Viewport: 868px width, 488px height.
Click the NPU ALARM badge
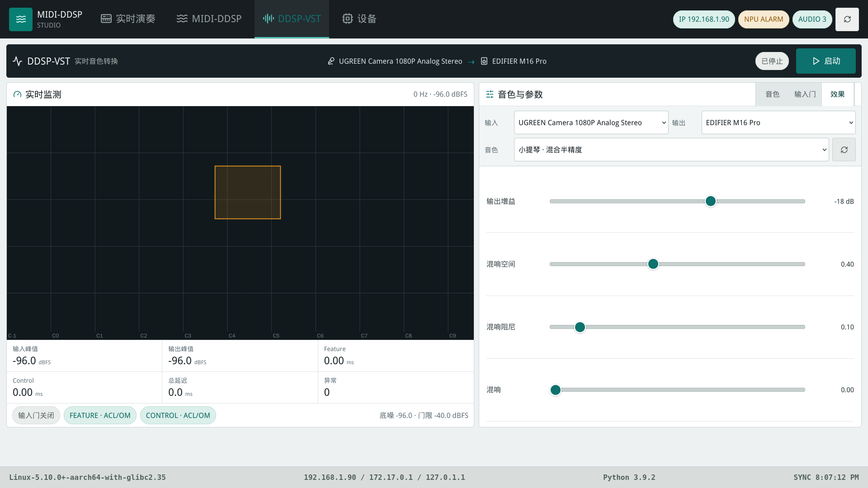tap(764, 19)
